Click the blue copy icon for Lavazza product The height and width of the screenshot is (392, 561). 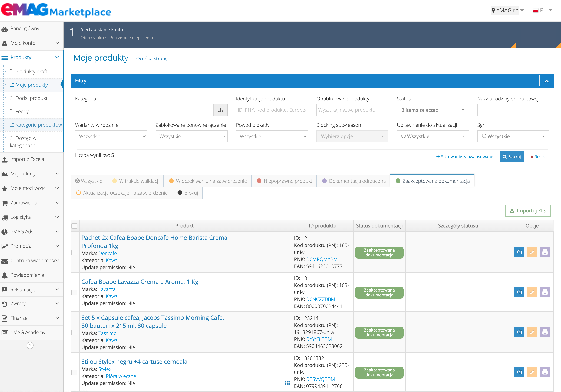[519, 292]
